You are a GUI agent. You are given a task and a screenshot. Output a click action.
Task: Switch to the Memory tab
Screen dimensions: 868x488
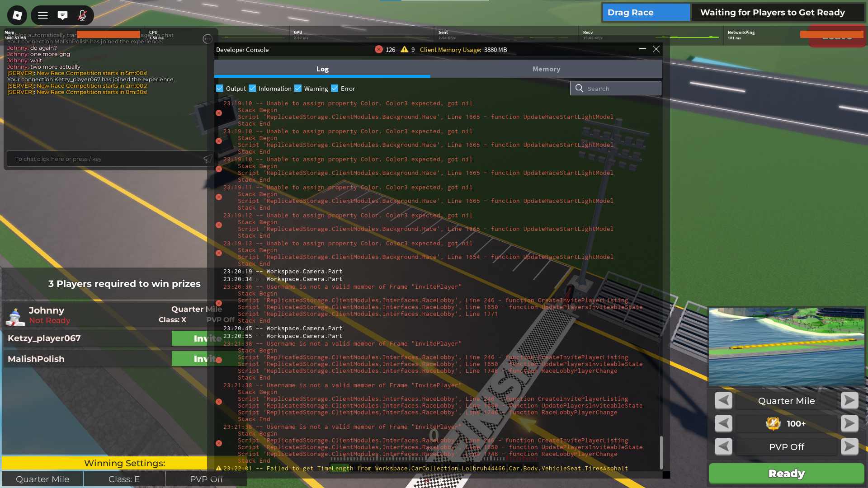coord(546,69)
